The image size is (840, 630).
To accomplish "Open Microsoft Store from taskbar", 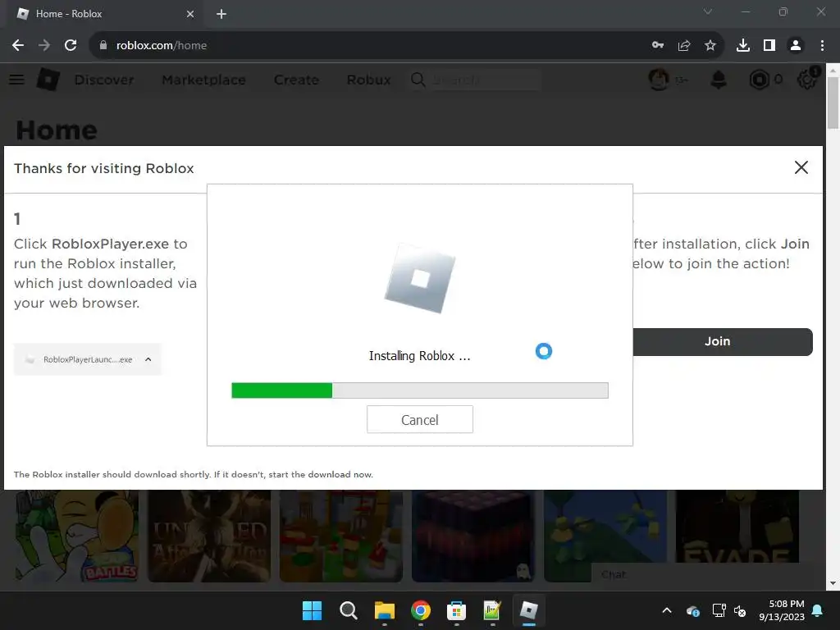I will pyautogui.click(x=456, y=610).
